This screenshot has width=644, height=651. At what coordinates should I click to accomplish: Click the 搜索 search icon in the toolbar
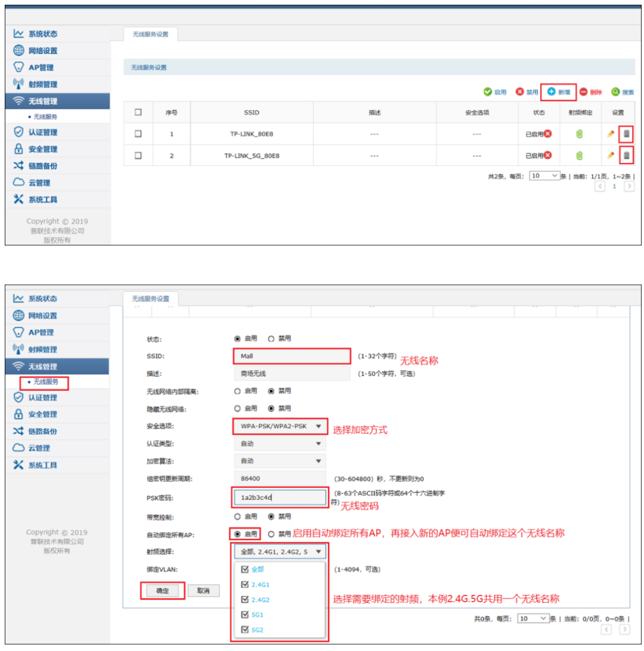click(615, 92)
